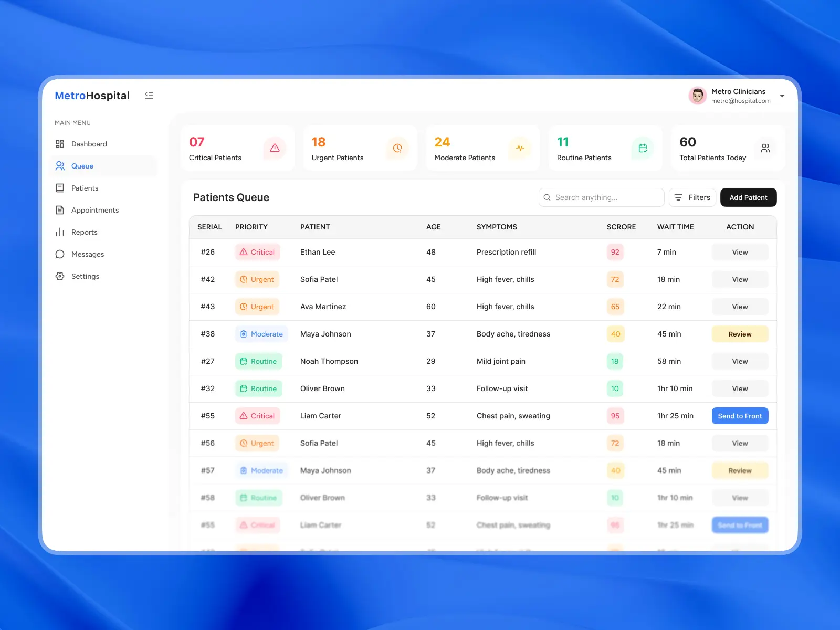Click patient name Ava Martinez

click(x=323, y=307)
